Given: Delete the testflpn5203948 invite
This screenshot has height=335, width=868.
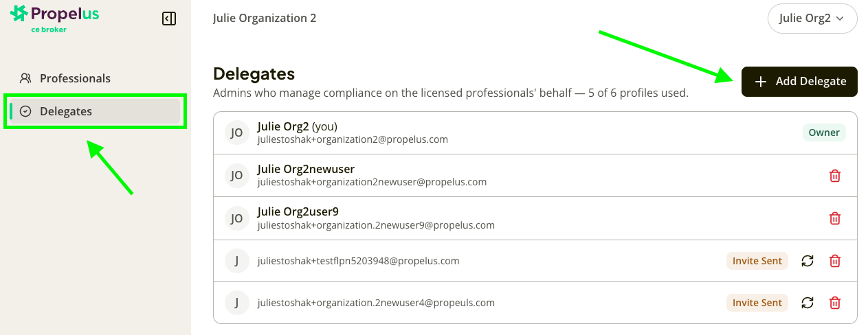Looking at the screenshot, I should click(835, 261).
